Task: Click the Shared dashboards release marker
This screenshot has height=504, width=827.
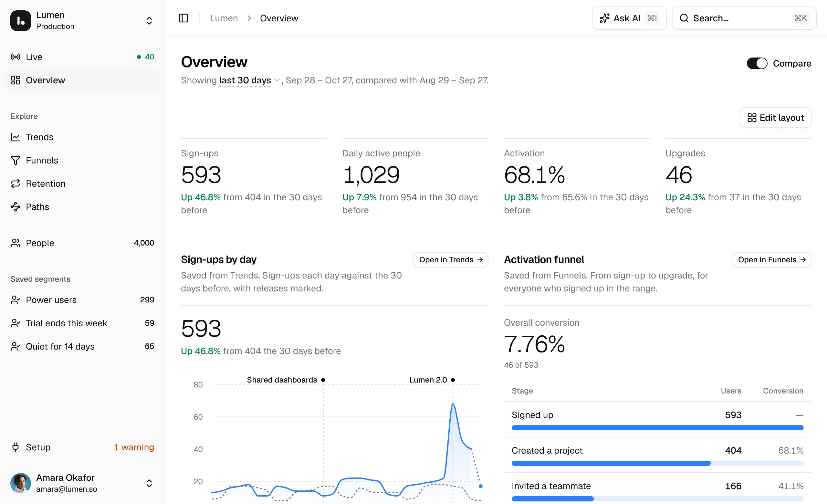Action: [323, 380]
